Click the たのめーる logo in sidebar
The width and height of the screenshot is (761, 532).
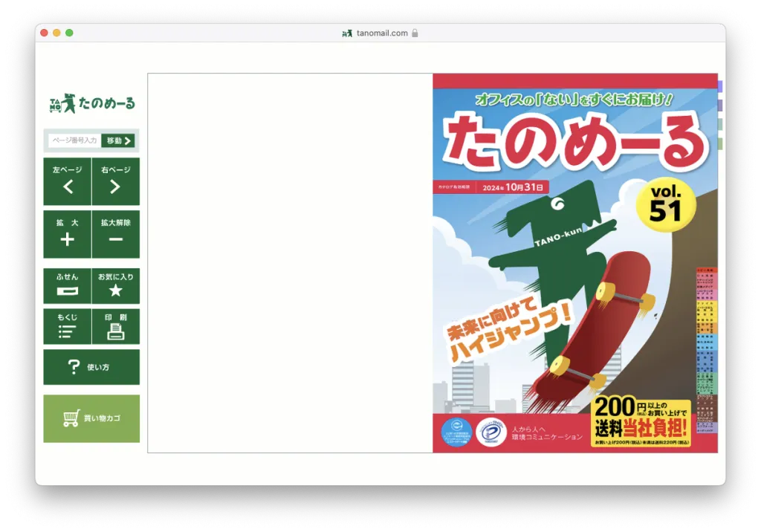point(92,103)
